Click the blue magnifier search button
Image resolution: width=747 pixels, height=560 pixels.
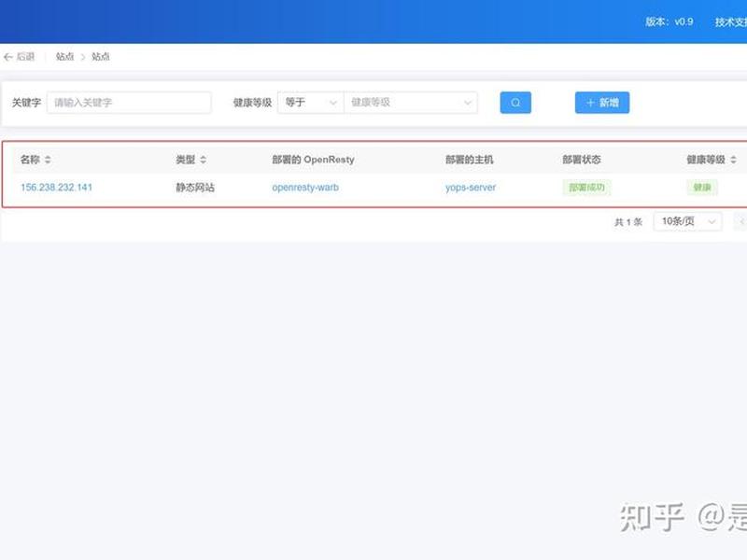[515, 103]
